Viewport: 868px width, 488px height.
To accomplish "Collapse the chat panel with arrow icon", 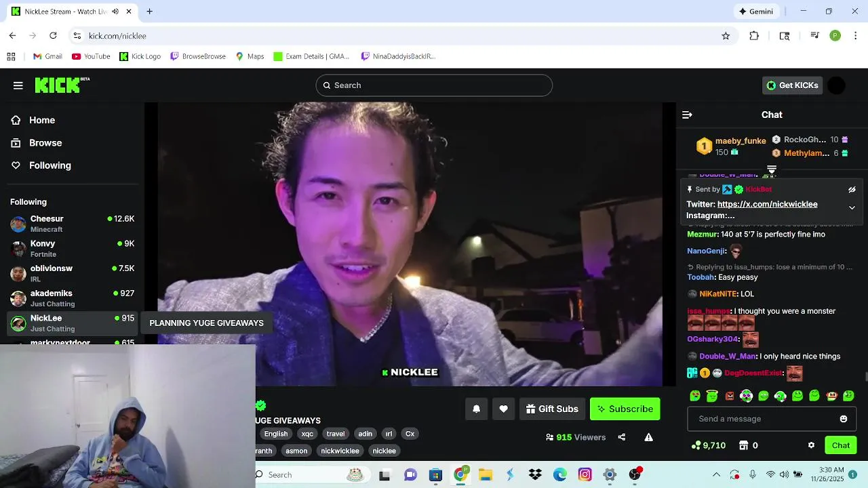I will (x=687, y=115).
